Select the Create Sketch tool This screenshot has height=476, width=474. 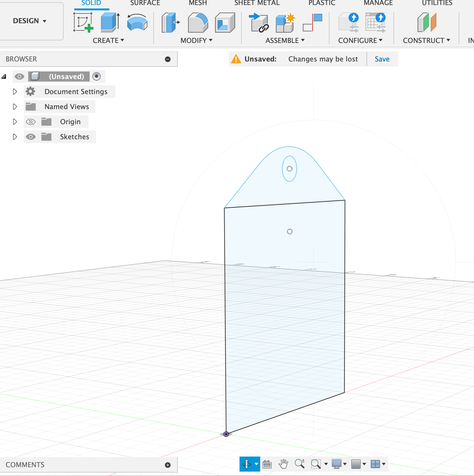coord(83,23)
